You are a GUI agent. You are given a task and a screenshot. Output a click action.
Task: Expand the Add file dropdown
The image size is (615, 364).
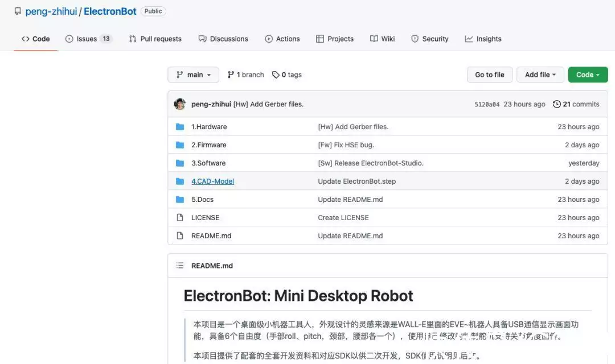click(x=540, y=75)
